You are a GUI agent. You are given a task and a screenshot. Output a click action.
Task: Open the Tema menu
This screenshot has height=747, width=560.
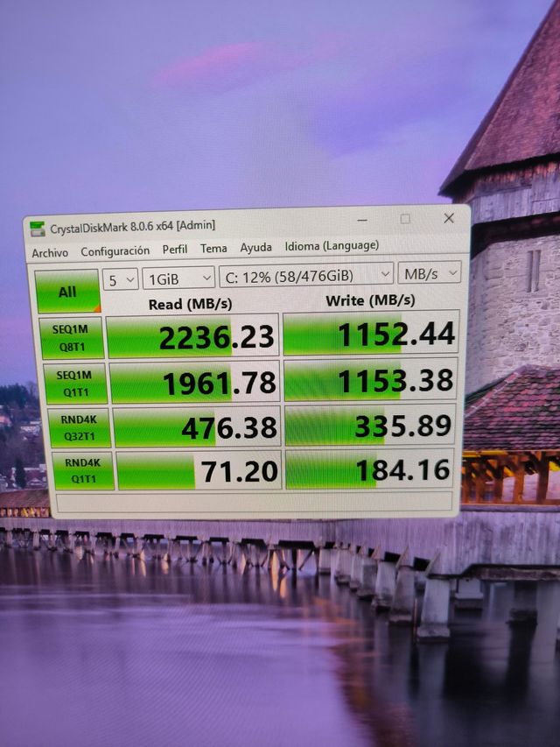[213, 248]
